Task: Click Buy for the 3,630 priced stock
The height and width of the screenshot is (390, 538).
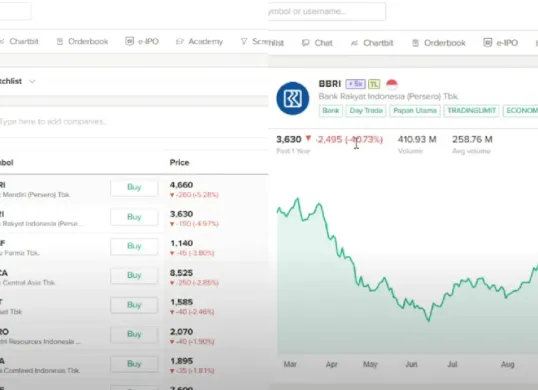Action: (134, 217)
